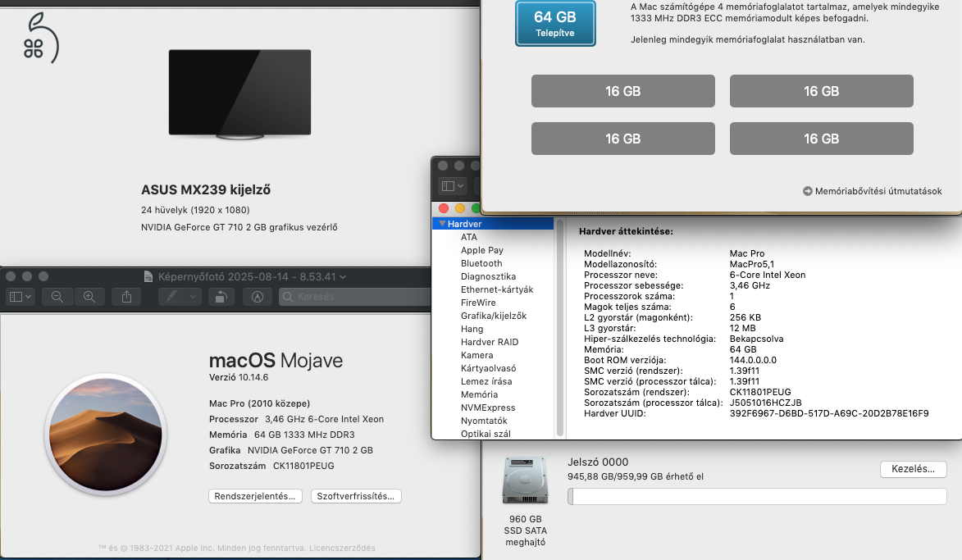962x560 pixels.
Task: Select NVMExpress in the sidebar
Action: click(x=488, y=407)
